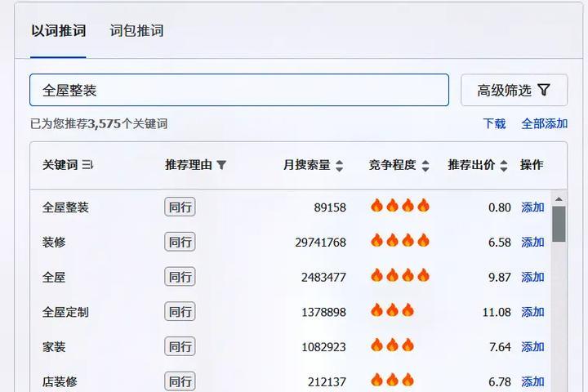
Task: Add the keyword 全屋定制 via 添加
Action: pos(532,312)
